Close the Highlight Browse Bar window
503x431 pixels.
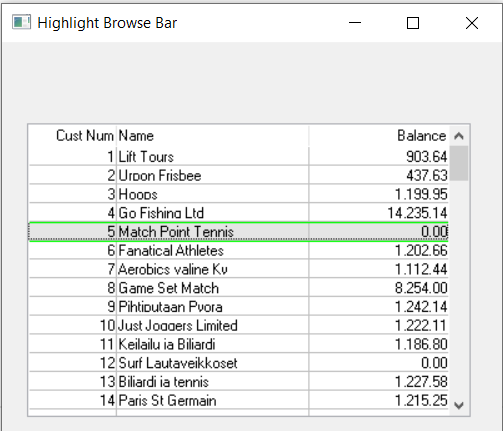click(x=472, y=23)
